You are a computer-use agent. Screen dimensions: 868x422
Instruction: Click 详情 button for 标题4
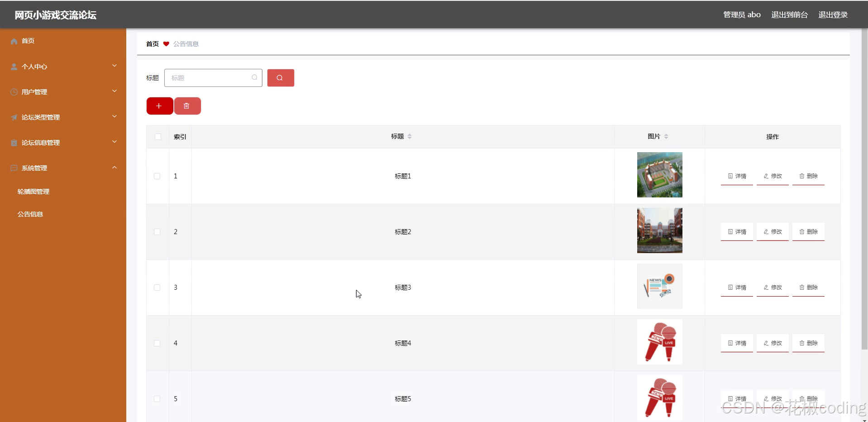[737, 343]
